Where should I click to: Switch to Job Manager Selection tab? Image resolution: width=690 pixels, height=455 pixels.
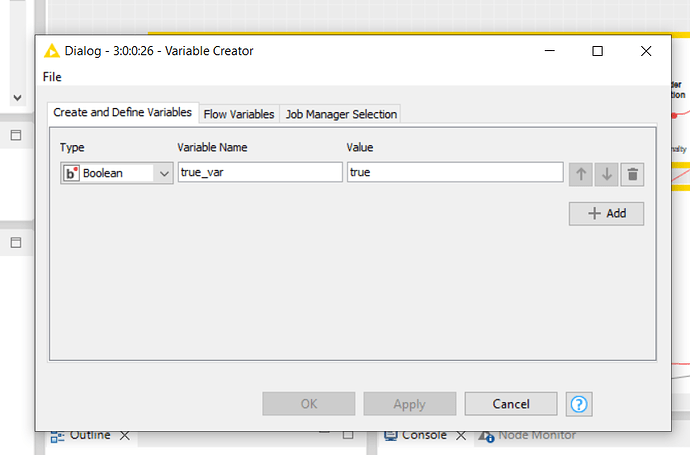tap(341, 114)
